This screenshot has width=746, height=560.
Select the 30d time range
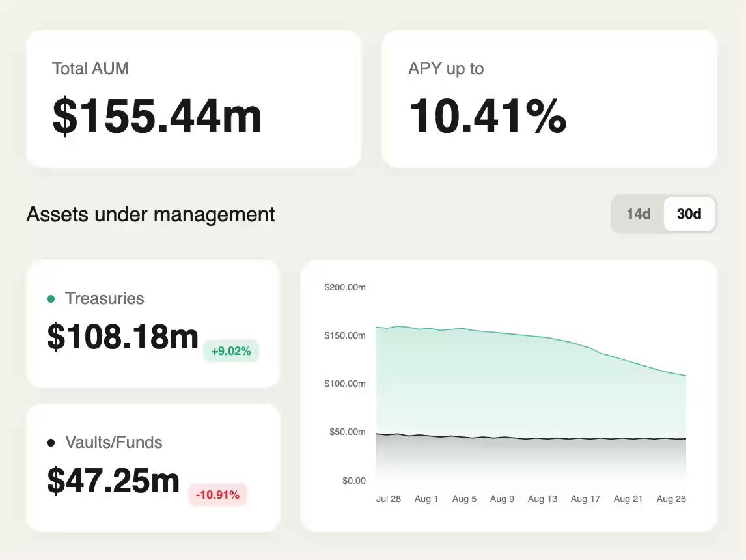click(x=689, y=214)
